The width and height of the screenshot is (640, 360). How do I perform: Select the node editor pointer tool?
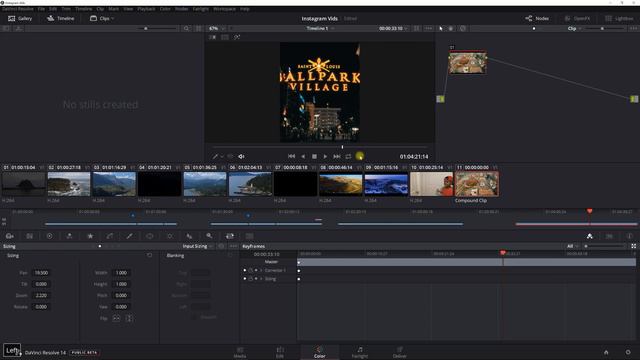click(441, 29)
